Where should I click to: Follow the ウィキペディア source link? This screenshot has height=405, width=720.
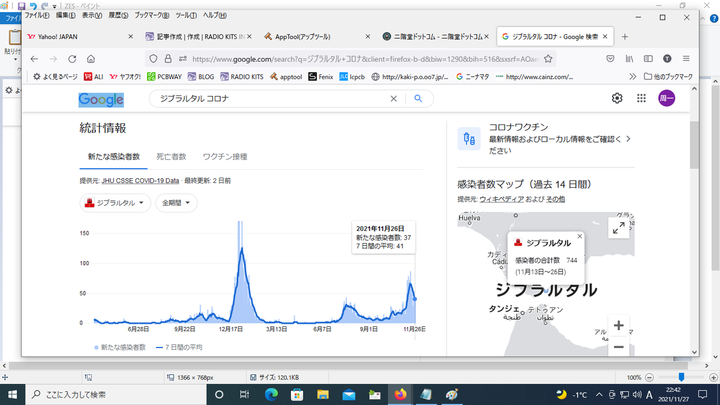(504, 199)
